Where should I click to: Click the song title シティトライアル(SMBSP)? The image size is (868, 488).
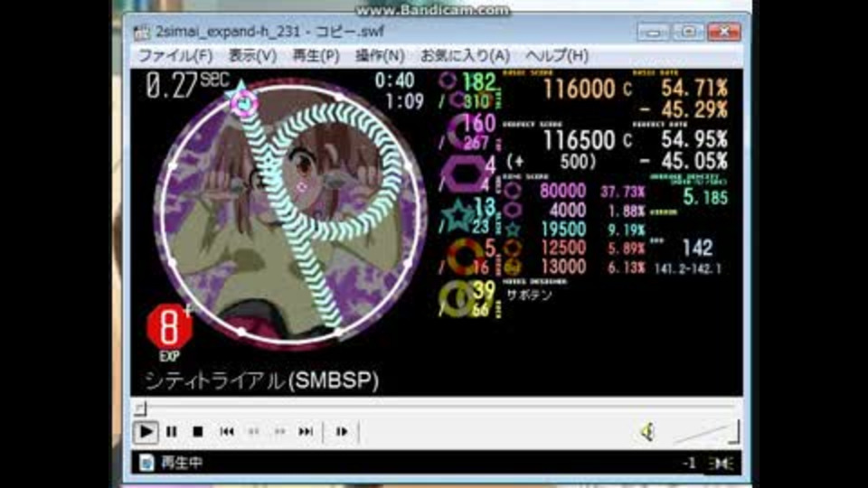click(x=262, y=380)
